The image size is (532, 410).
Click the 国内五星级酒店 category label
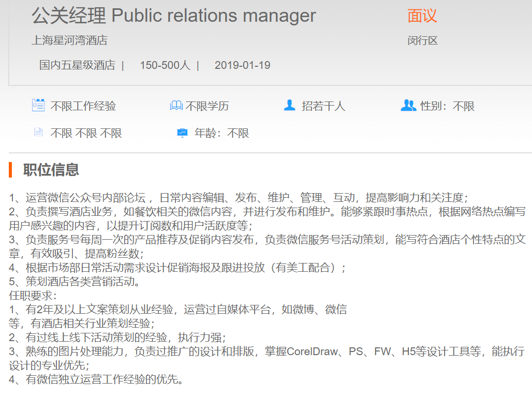pyautogui.click(x=77, y=65)
